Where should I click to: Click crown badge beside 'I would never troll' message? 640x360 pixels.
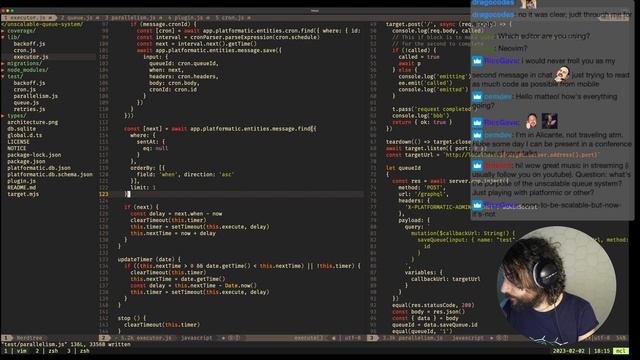tap(478, 61)
